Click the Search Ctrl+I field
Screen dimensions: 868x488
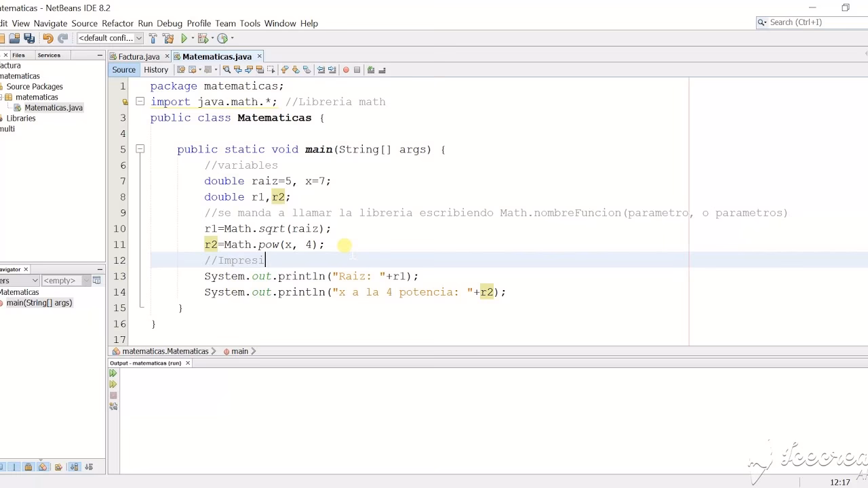807,22
